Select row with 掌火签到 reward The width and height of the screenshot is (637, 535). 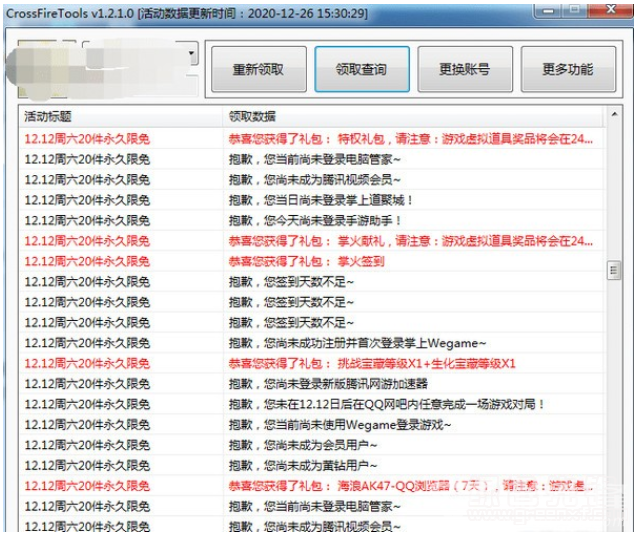point(312,261)
